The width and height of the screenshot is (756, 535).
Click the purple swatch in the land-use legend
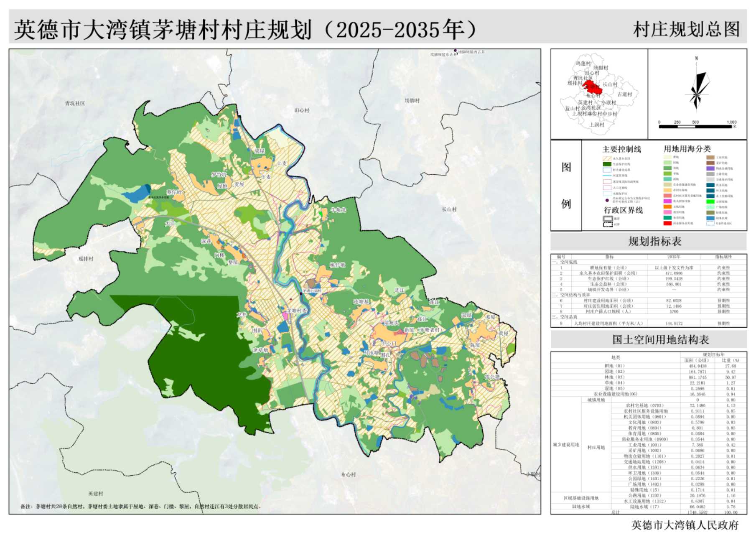[x=710, y=168]
